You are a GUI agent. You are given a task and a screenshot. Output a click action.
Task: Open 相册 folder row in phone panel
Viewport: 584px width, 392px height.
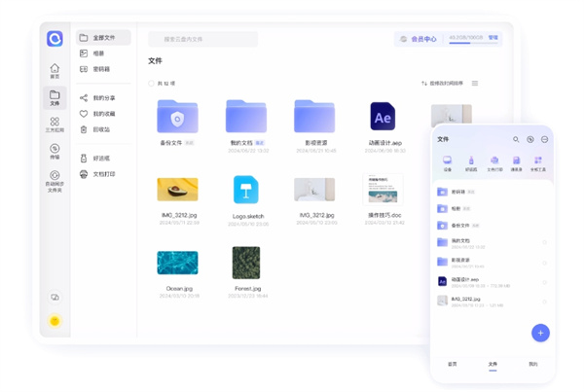(x=492, y=208)
